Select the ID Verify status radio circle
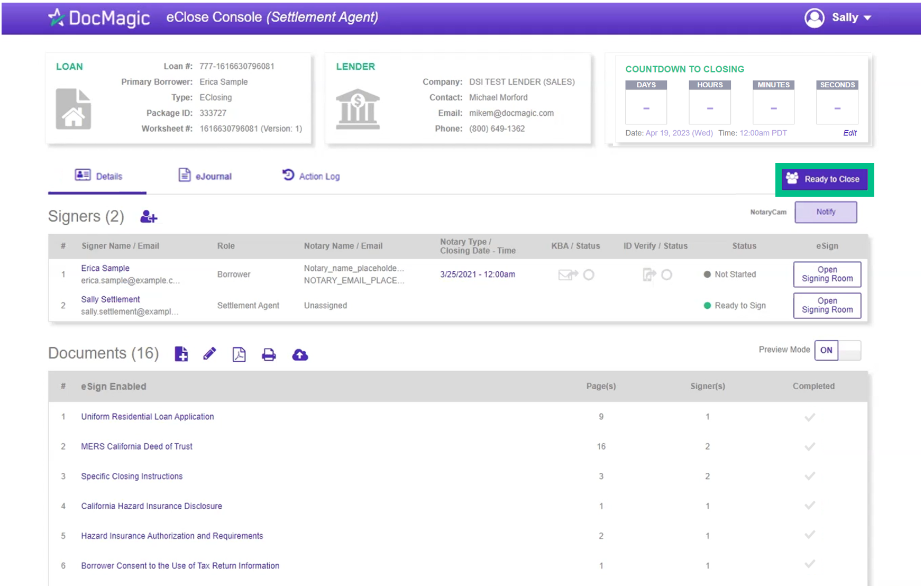The height and width of the screenshot is (587, 924). coord(666,274)
